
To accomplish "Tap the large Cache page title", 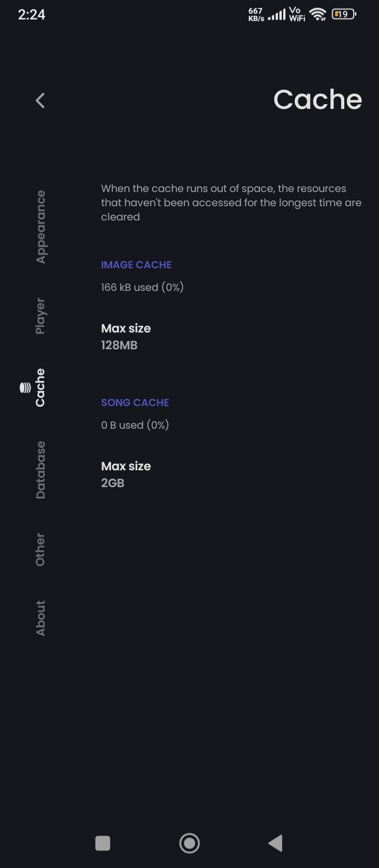I will (x=317, y=99).
